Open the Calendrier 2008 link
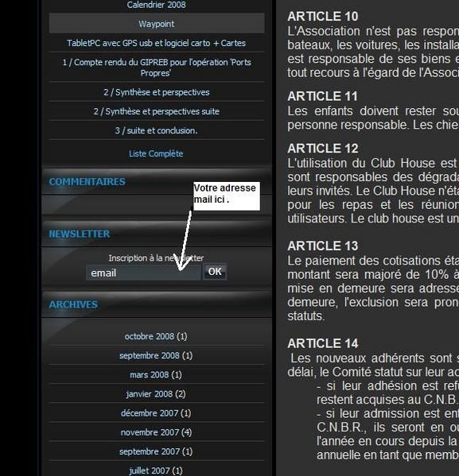 point(156,5)
